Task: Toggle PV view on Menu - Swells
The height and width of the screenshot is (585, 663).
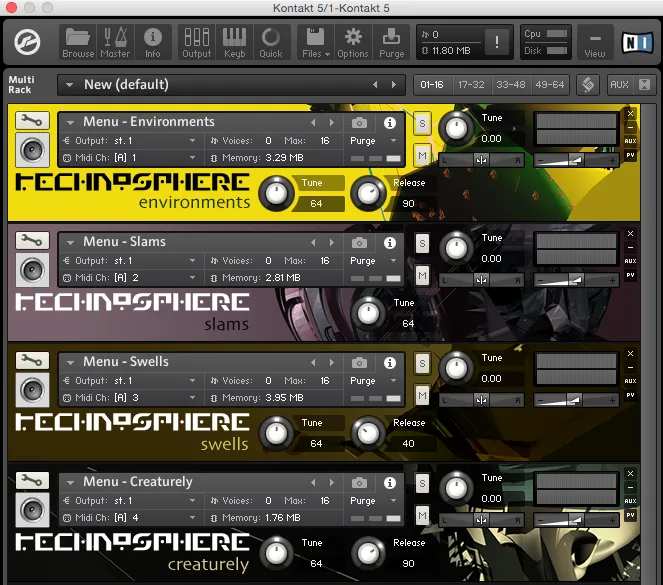Action: pyautogui.click(x=630, y=395)
